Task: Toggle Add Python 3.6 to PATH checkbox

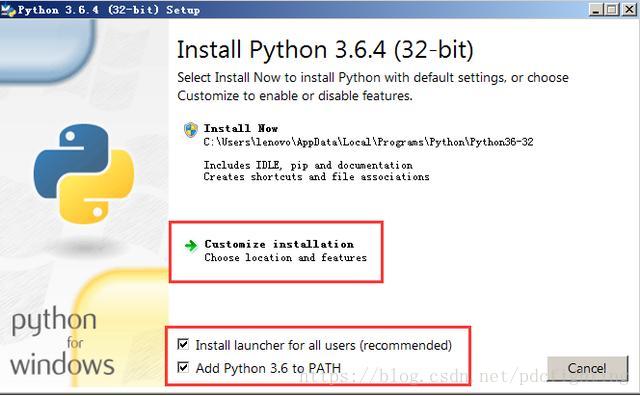Action: point(183,367)
